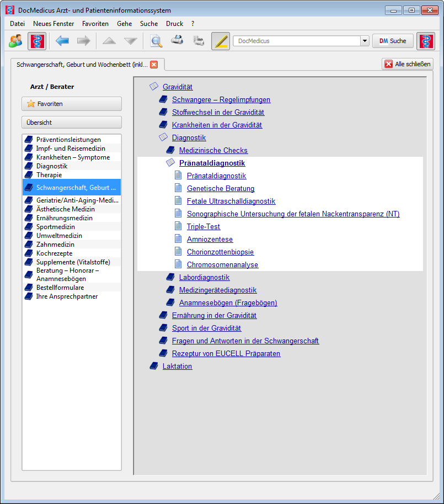This screenshot has width=444, height=504.
Task: Click book icon of Fragen und Antworten
Action: point(163,341)
